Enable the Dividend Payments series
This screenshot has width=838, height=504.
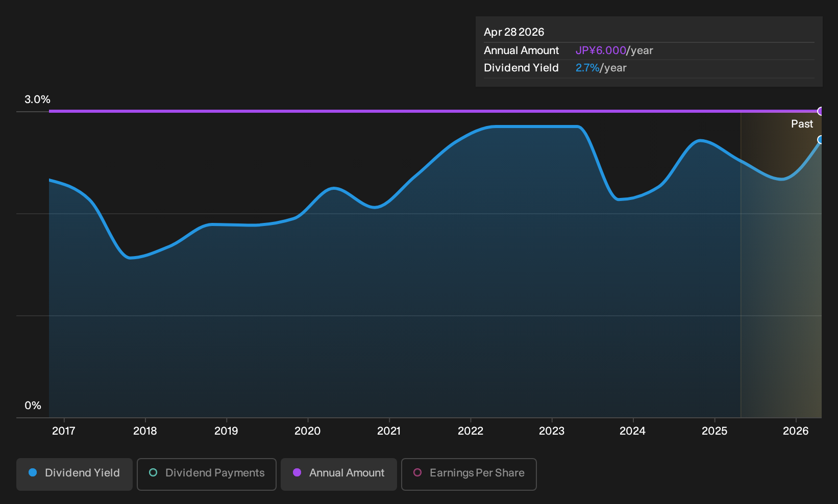pos(207,474)
